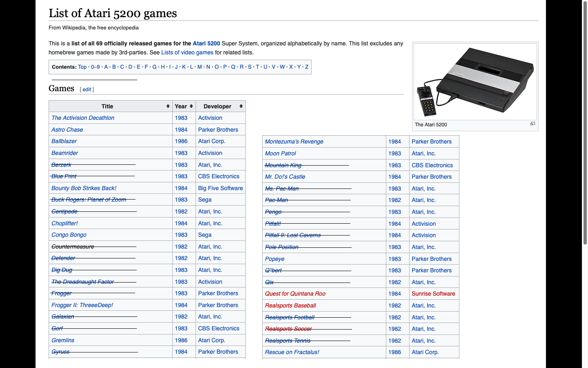This screenshot has width=588, height=368.
Task: Open 1986 year link in Gremlins row
Action: point(181,340)
